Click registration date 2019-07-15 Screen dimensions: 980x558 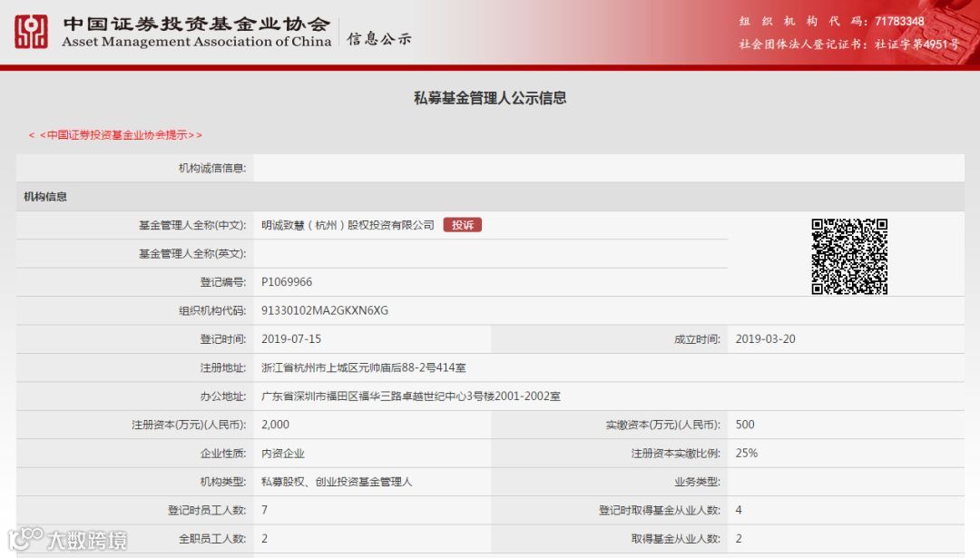(x=291, y=338)
